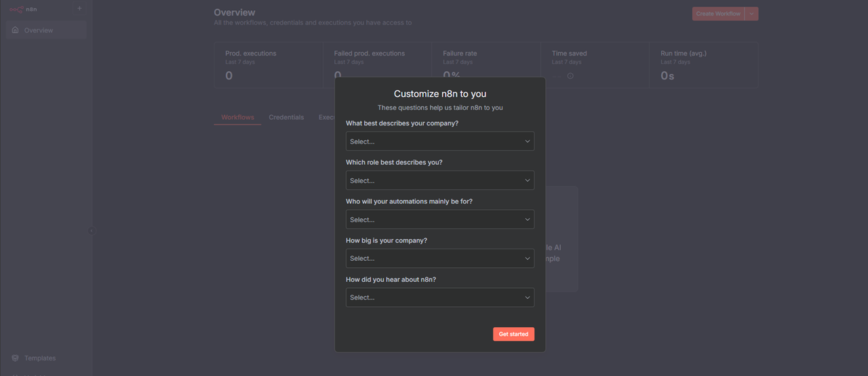Collapse the sidebar using the arrow handle
The width and height of the screenshot is (868, 376).
92,231
